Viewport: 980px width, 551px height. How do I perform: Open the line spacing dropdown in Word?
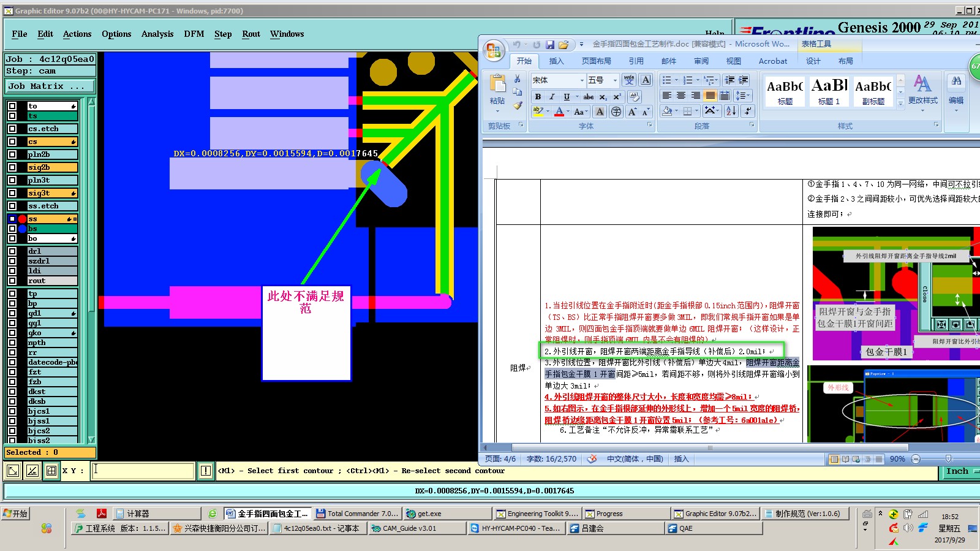click(742, 96)
